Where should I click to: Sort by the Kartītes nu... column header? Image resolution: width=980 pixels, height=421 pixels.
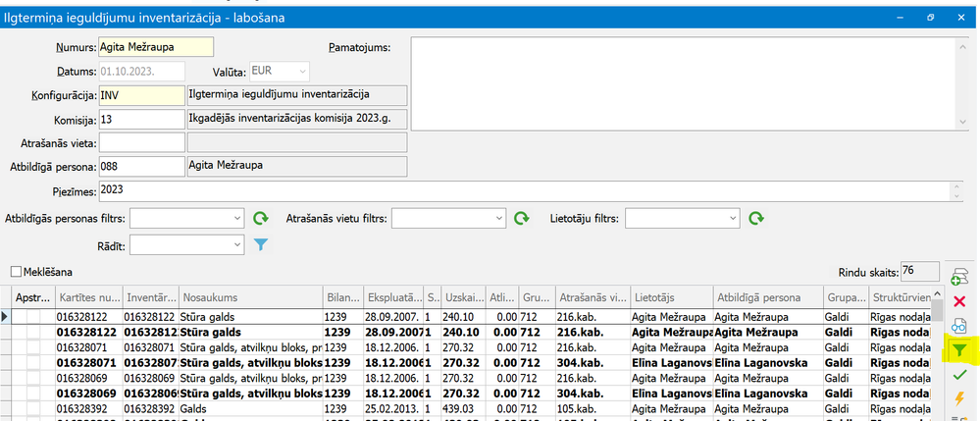pos(88,297)
